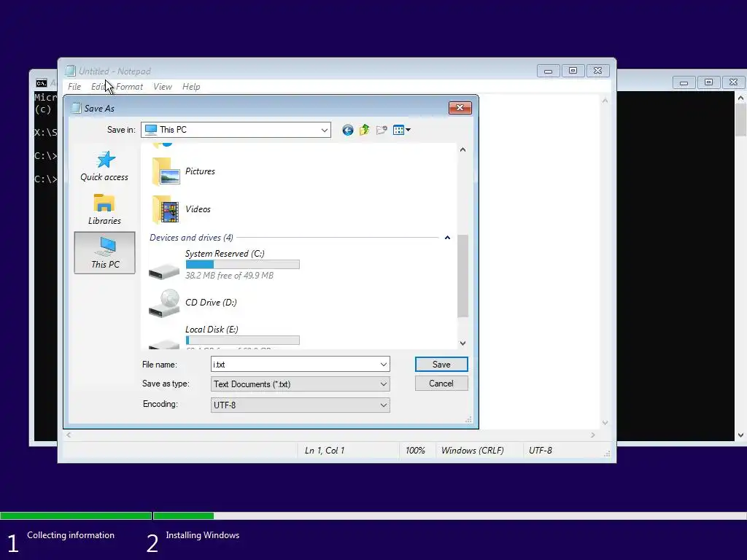Close the Command Prompt window

click(734, 82)
